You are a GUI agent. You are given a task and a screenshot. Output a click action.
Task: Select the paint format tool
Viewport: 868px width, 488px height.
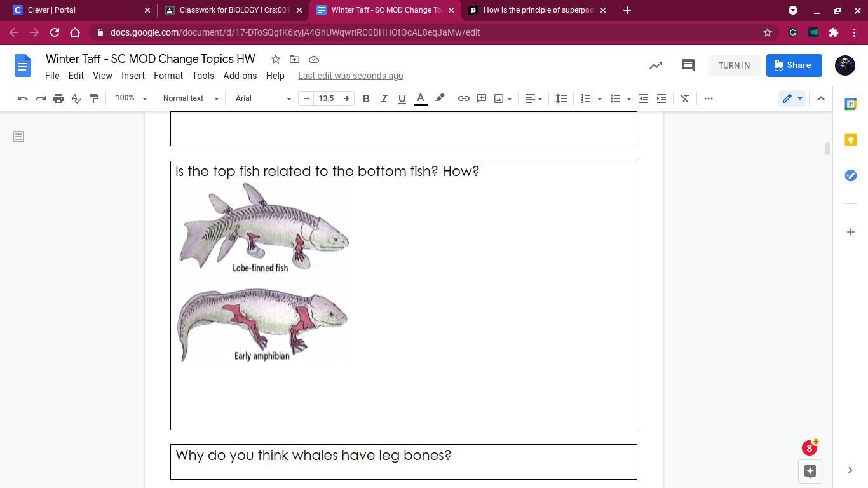[94, 98]
